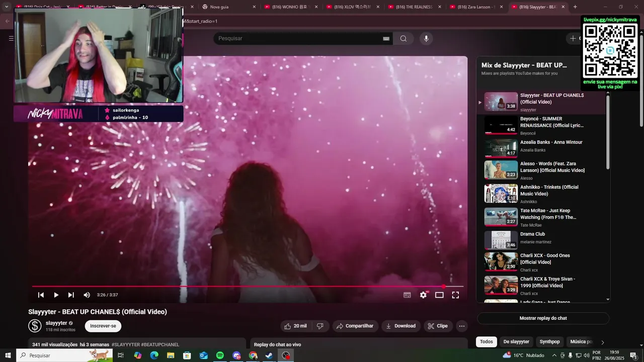The image size is (644, 362).
Task: Click the search magnifier button
Action: pyautogui.click(x=403, y=39)
